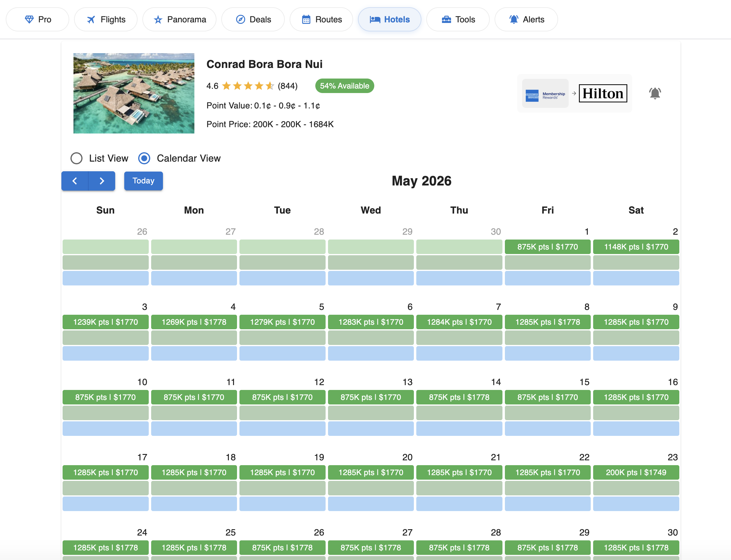Select May 20 rate 1285K pts | $1770
Viewport: 731px width, 560px height.
(371, 473)
